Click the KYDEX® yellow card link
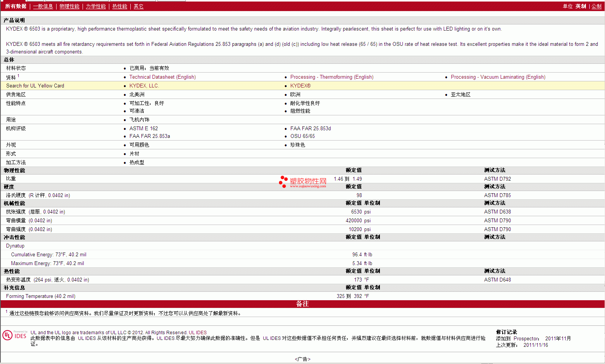This screenshot has height=364, width=605. click(300, 86)
